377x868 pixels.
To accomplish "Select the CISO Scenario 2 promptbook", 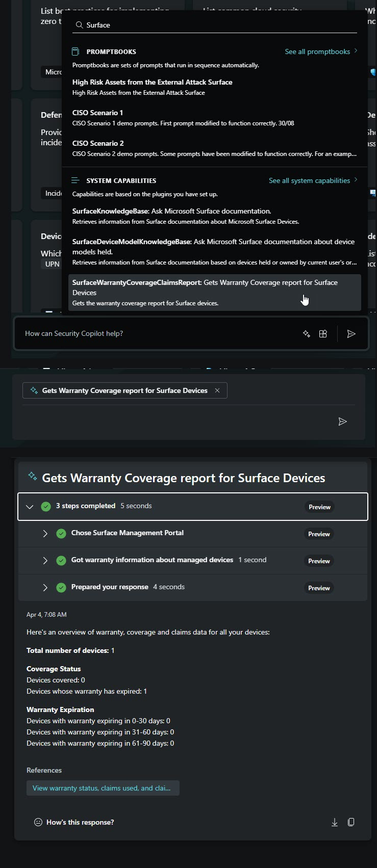I will pos(214,148).
